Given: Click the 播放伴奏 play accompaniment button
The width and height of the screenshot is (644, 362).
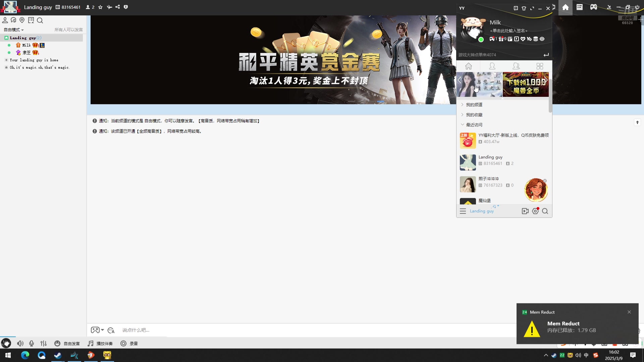Looking at the screenshot, I should click(x=100, y=344).
